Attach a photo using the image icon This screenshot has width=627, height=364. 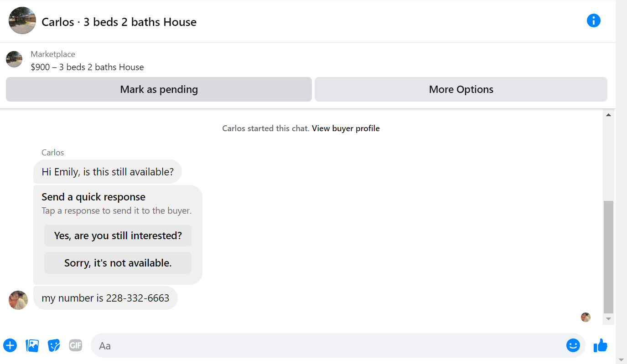(32, 345)
